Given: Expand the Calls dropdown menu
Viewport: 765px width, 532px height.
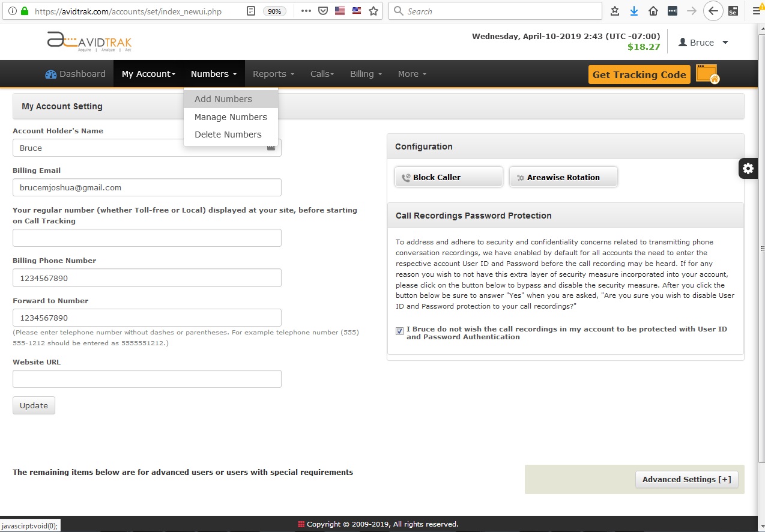Looking at the screenshot, I should [322, 74].
